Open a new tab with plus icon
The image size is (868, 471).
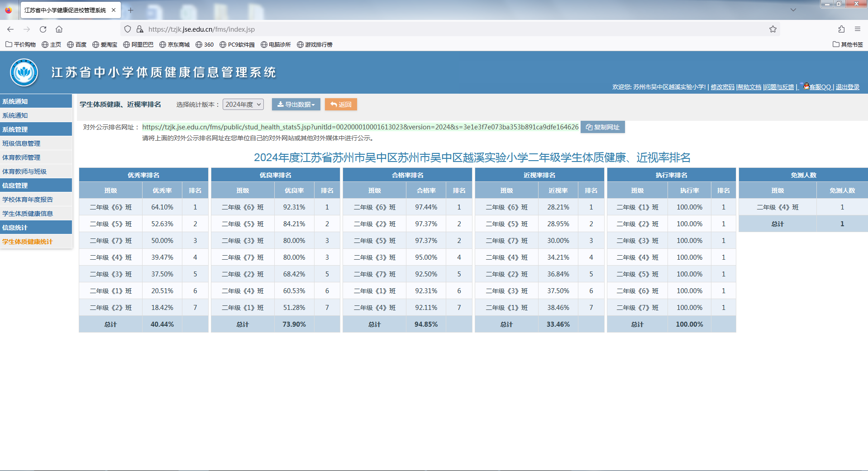pyautogui.click(x=131, y=10)
